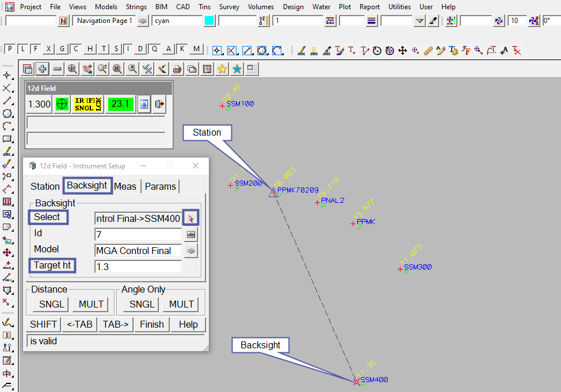Expand the blue down-arrow dropdown in top toolbar
Viewport: 561px width, 392px height.
coord(420,21)
